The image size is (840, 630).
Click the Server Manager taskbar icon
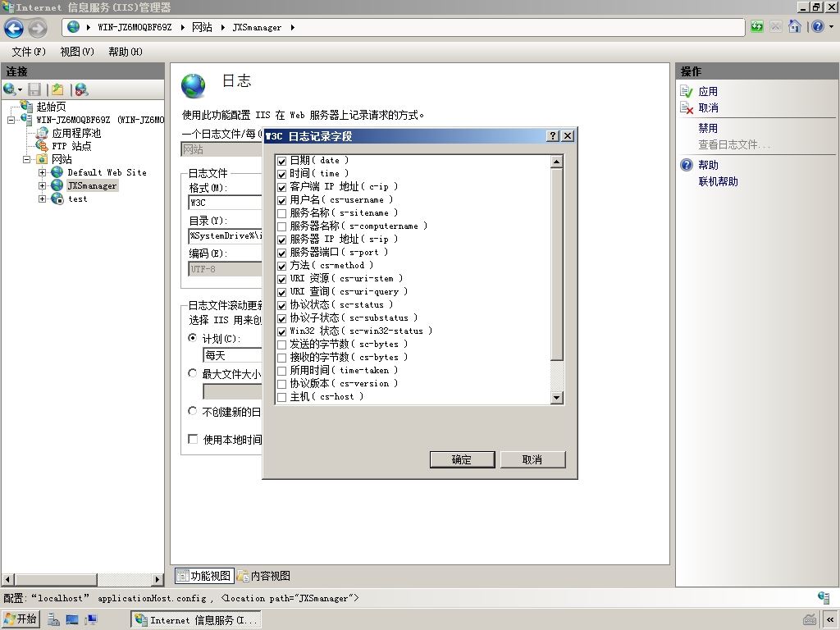coord(53,619)
